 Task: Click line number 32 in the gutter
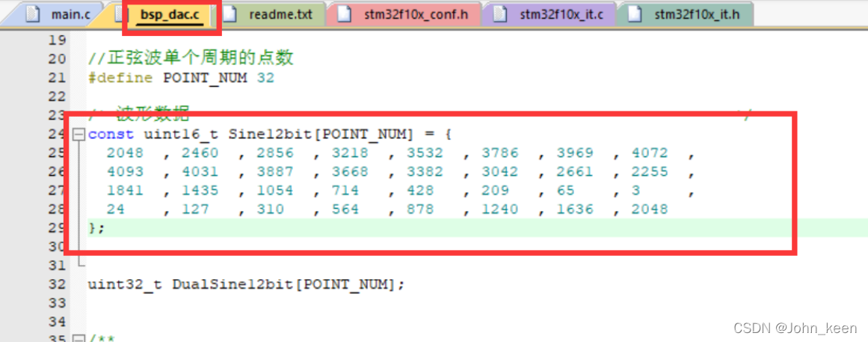pyautogui.click(x=57, y=284)
